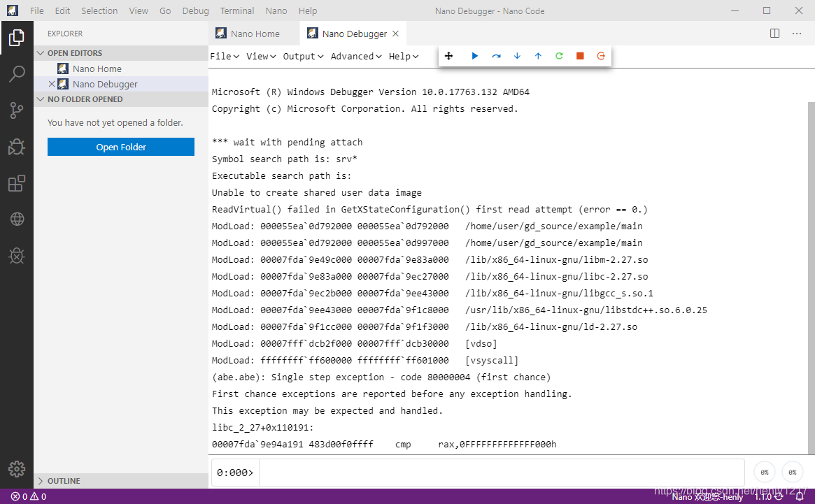Open the Search view in the activity bar
The image size is (815, 504).
[17, 74]
